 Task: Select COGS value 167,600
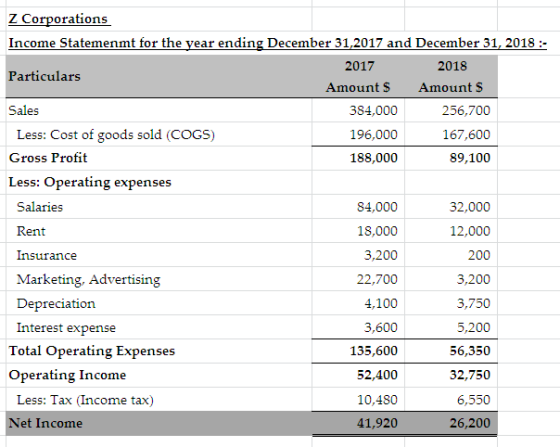pyautogui.click(x=466, y=135)
